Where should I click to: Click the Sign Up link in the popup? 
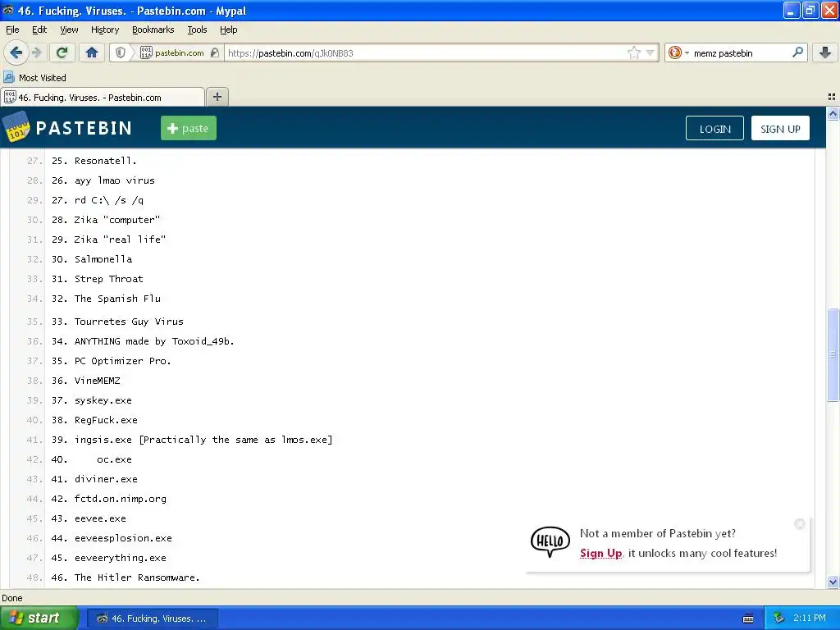[600, 554]
